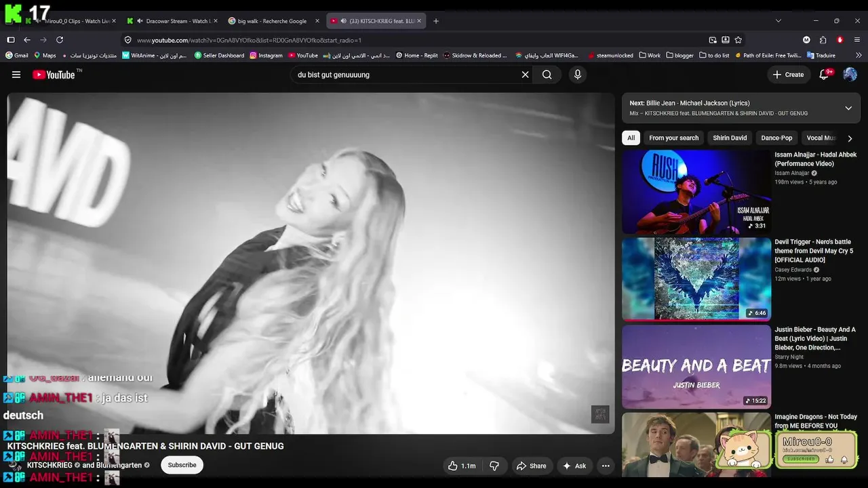Submit search with the magnifier icon
Viewport: 868px width, 488px height.
[x=547, y=75]
